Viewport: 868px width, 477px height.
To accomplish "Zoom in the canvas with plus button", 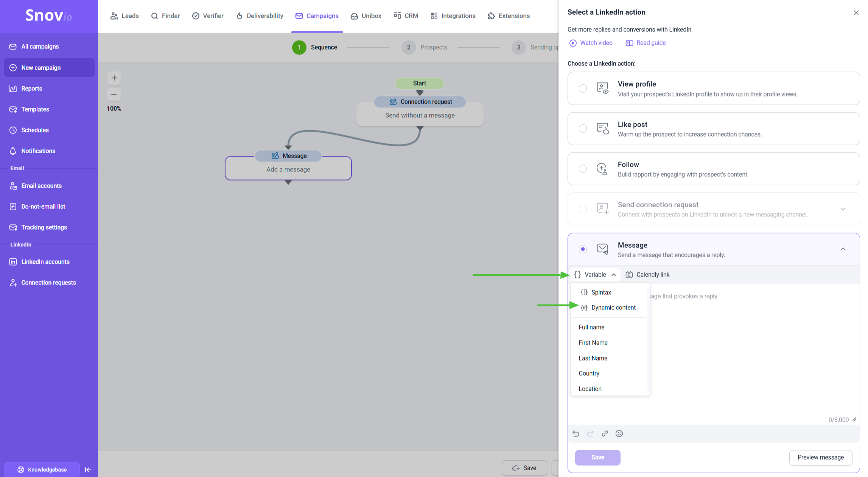I will click(x=114, y=78).
